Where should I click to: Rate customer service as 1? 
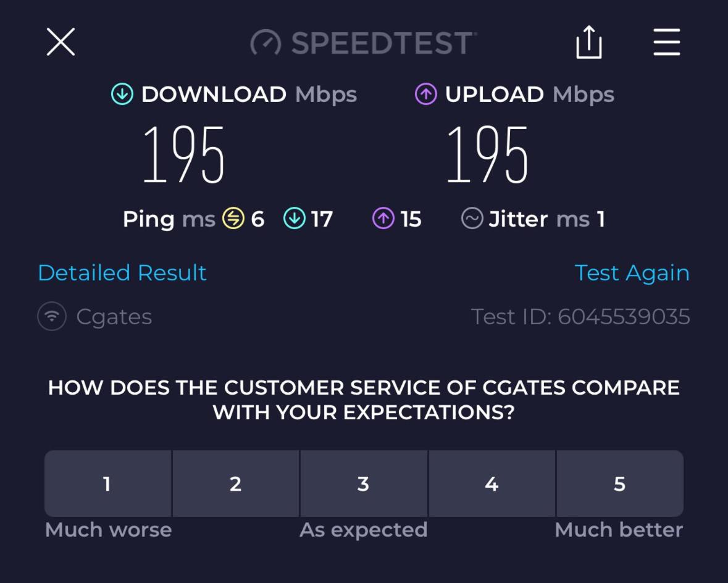pyautogui.click(x=107, y=483)
